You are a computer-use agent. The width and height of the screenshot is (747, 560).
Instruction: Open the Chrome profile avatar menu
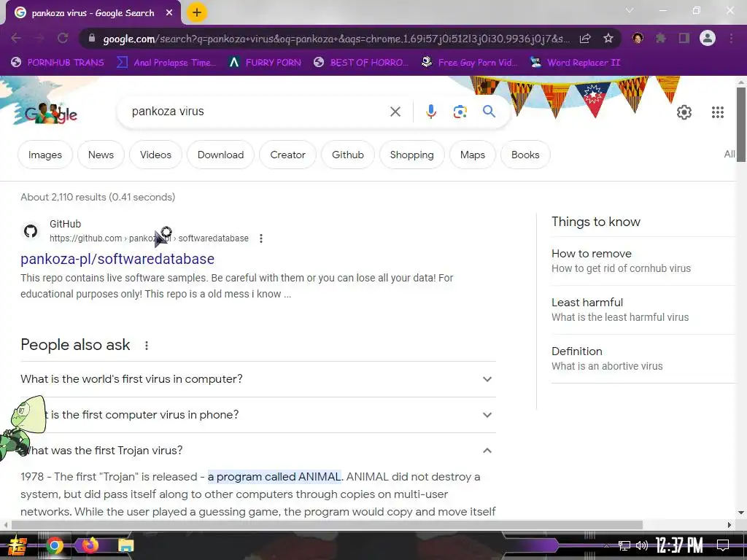pos(708,38)
